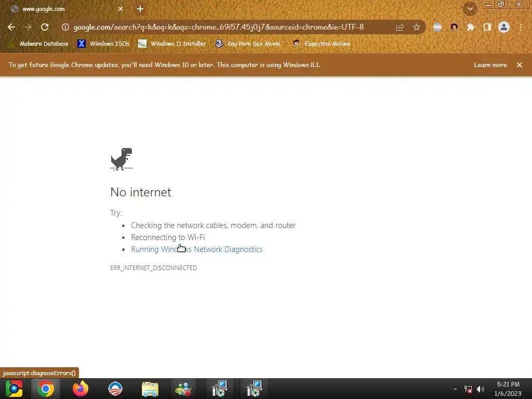Open the messenger people icon on taskbar

tap(183, 389)
